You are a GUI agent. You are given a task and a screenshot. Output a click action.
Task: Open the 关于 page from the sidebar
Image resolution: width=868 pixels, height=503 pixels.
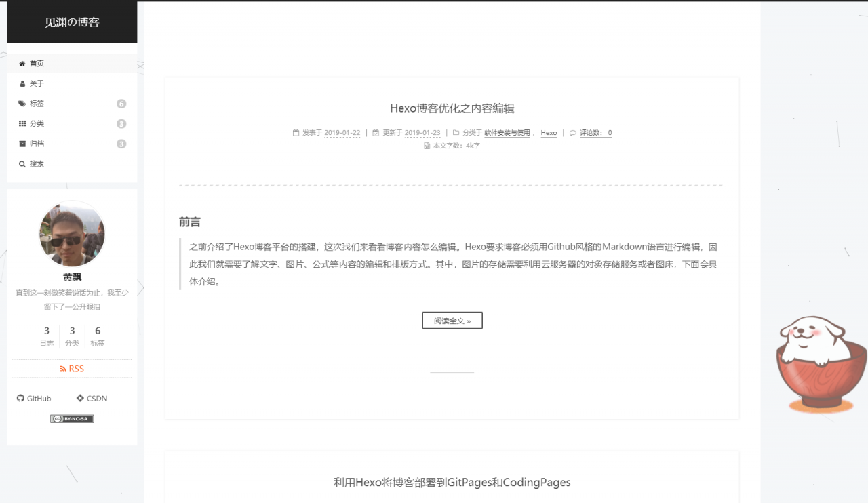pos(72,84)
